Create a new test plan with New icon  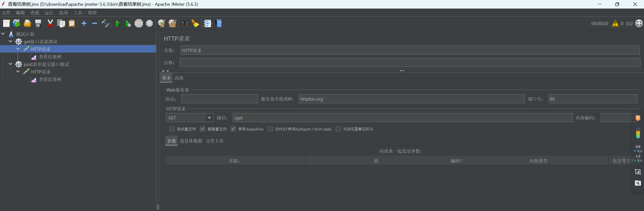(x=6, y=23)
